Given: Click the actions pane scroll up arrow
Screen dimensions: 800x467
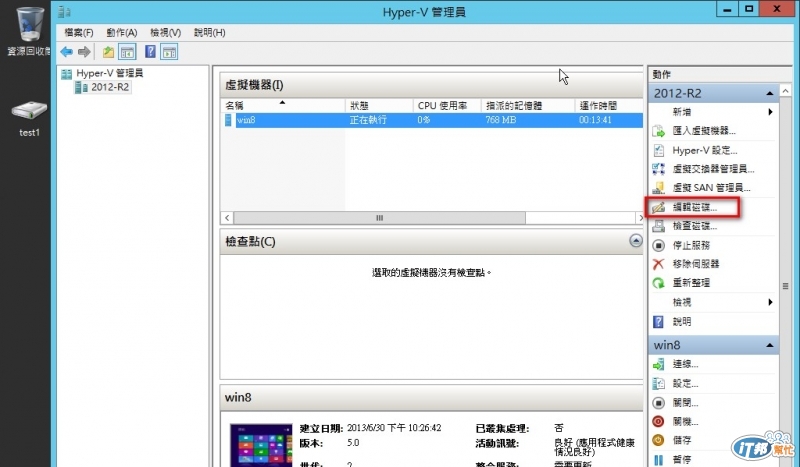Looking at the screenshot, I should pos(785,91).
